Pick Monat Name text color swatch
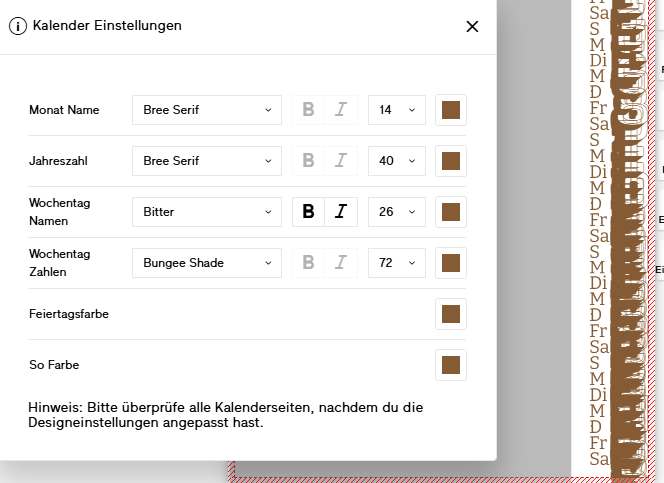Viewport: 664px width, 483px height. pos(451,110)
